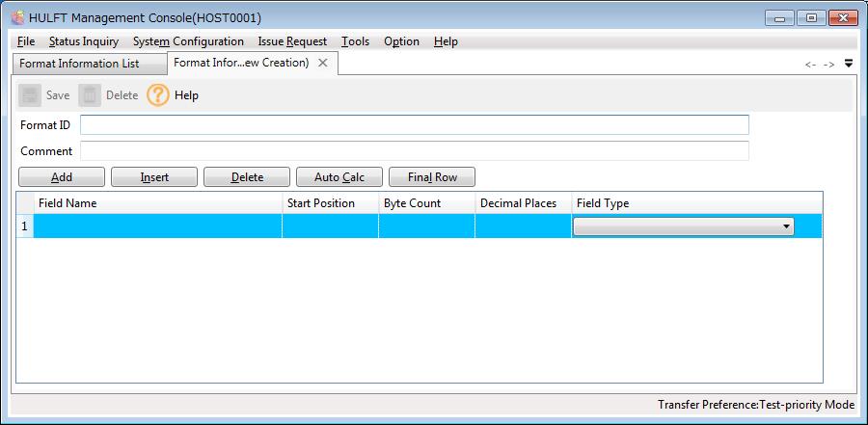Click the Start Position cell in row 1
This screenshot has height=425, width=868.
tap(331, 226)
